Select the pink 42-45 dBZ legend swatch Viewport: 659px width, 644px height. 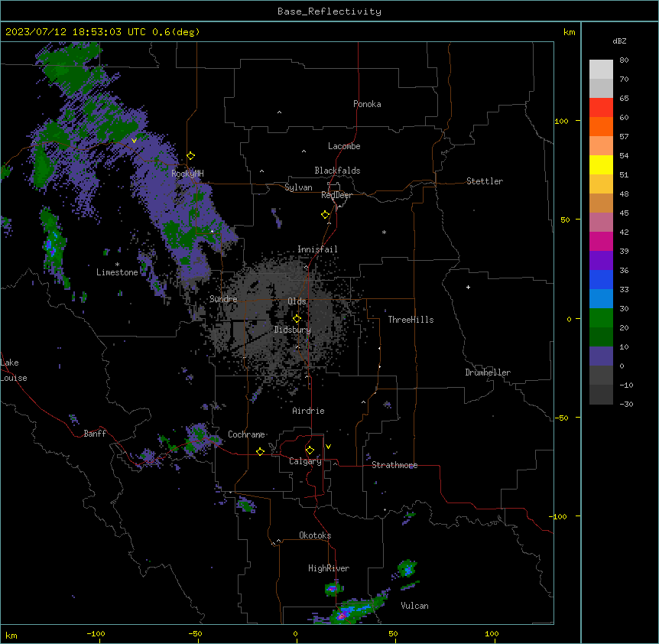click(601, 223)
